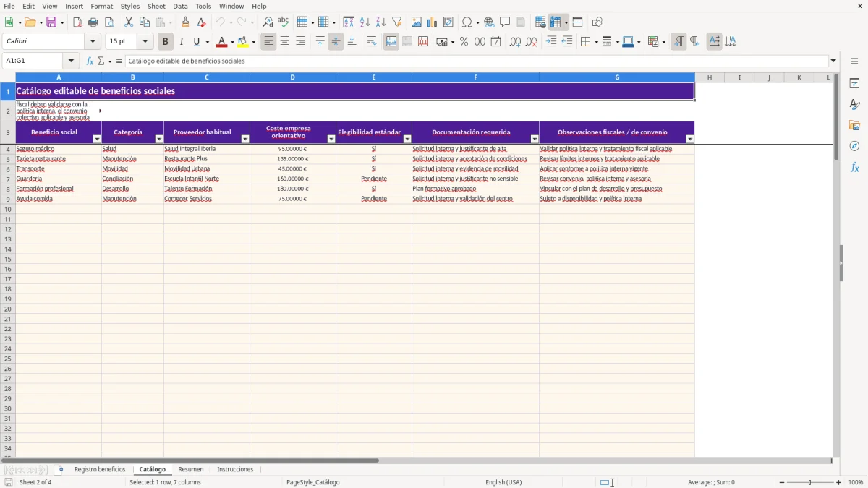The width and height of the screenshot is (868, 488).
Task: Open the font size dropdown
Action: pos(145,42)
